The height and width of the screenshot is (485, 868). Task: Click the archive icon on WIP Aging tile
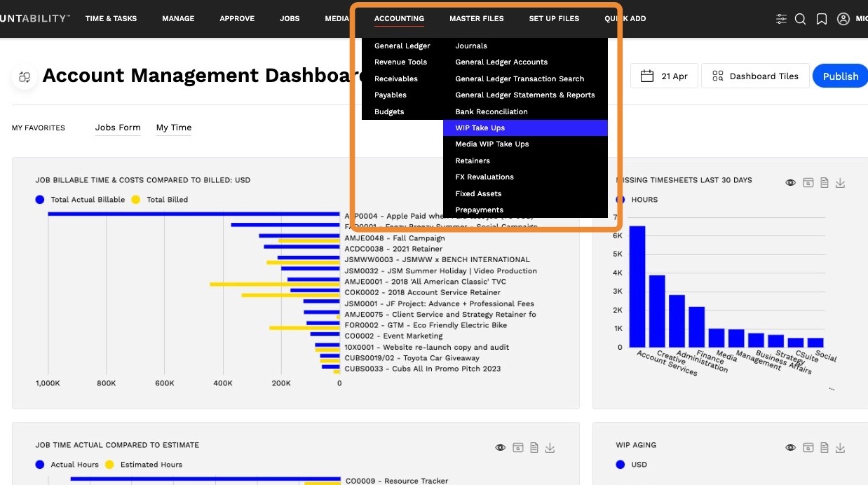(808, 447)
